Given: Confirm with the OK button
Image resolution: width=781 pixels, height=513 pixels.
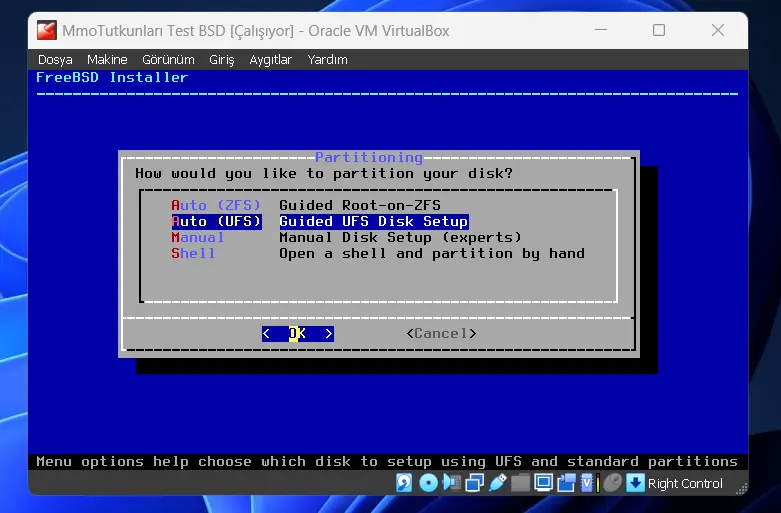Looking at the screenshot, I should pos(298,334).
